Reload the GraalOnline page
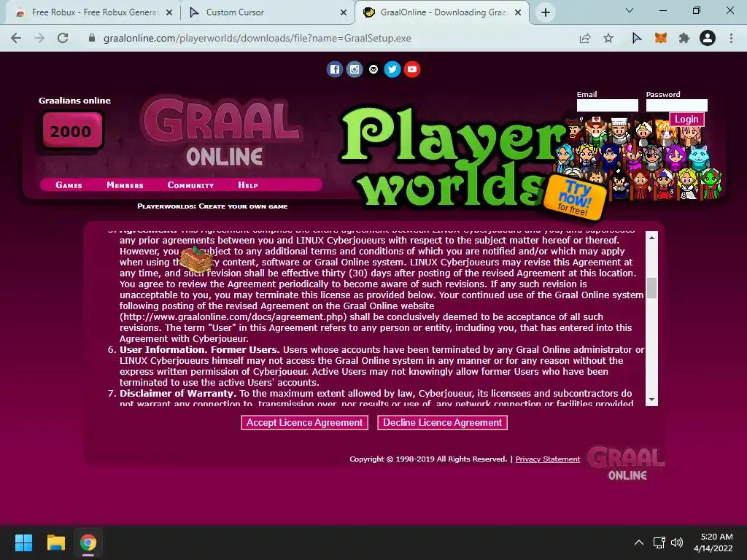 pos(63,38)
